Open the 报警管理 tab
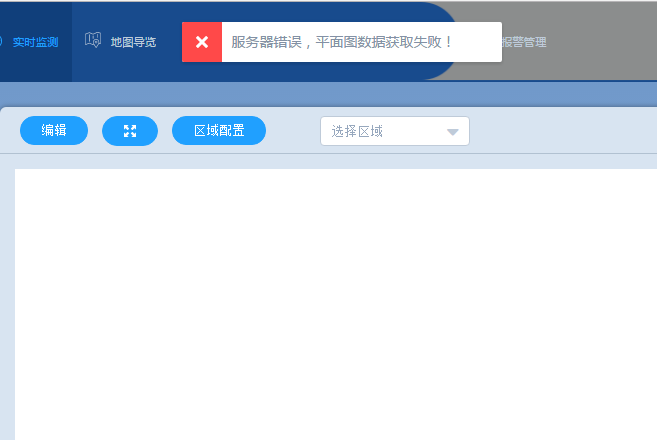Viewport: 657px width, 440px height. 524,42
